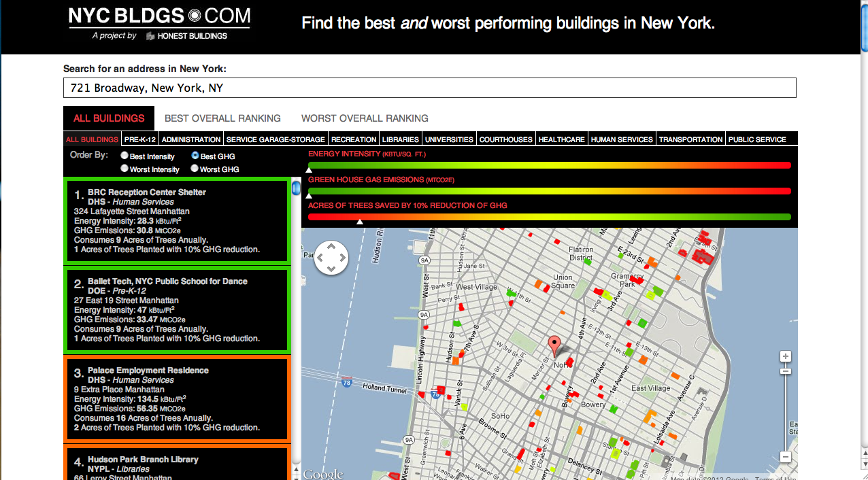
Task: Click the 'SoHo' map label
Action: click(501, 416)
